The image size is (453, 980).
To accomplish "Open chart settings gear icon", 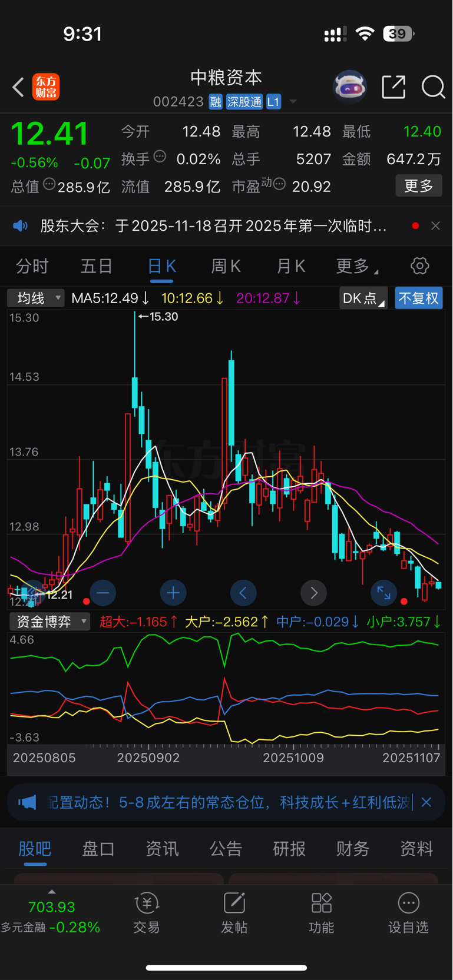I will pyautogui.click(x=419, y=266).
